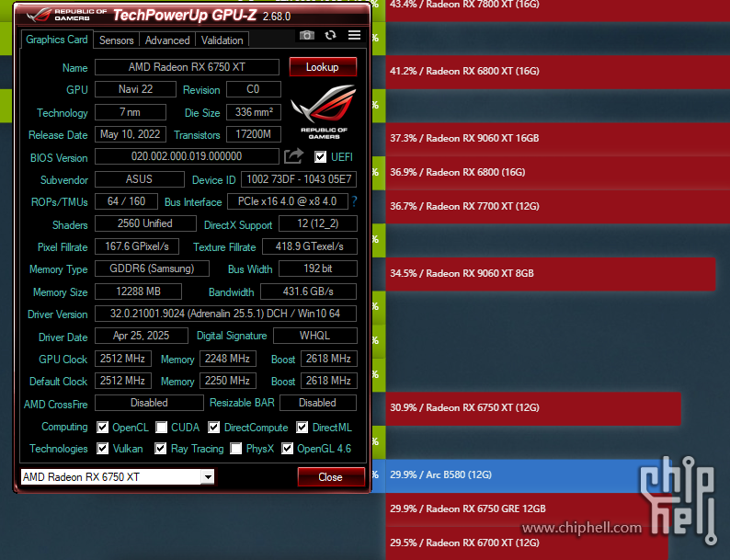Open the Advanced tab

click(167, 40)
